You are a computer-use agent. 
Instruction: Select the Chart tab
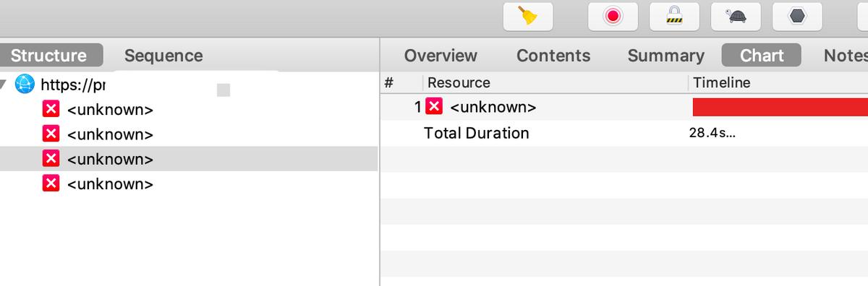click(x=762, y=56)
